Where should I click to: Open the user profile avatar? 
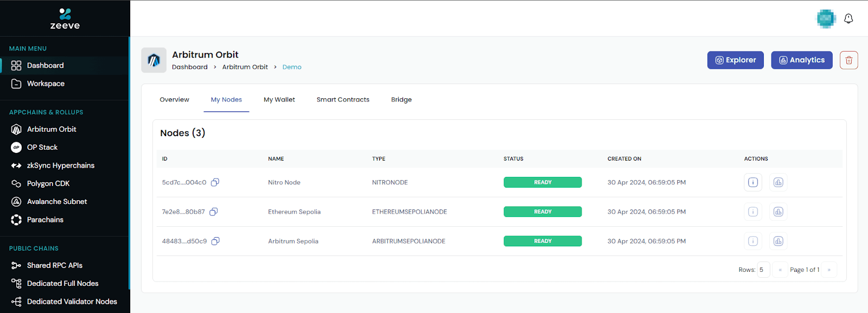pos(826,18)
